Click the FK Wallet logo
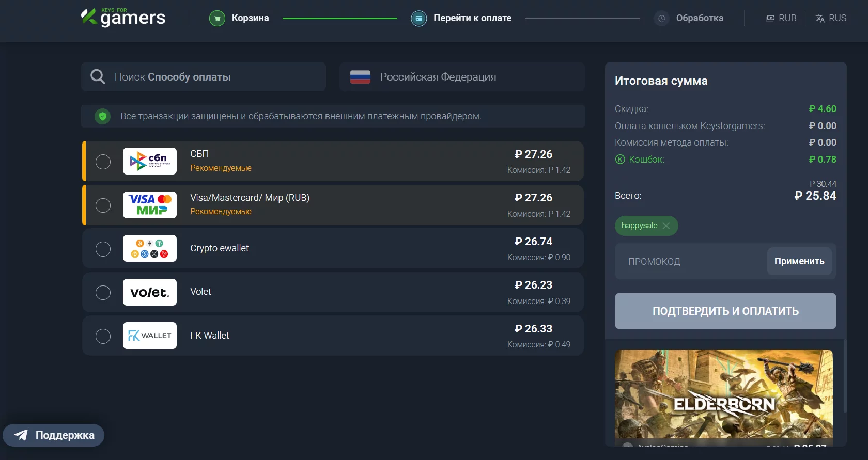The image size is (868, 460). pos(150,336)
